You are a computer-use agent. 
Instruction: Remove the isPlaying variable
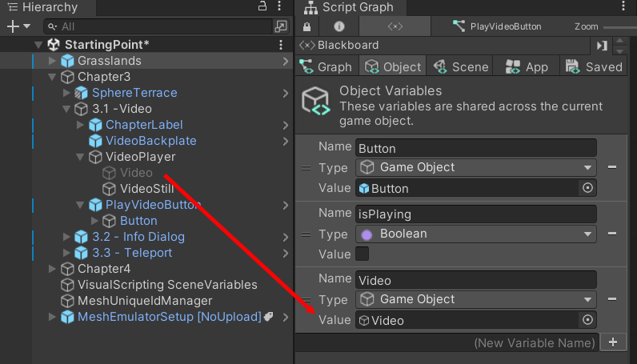(x=612, y=233)
